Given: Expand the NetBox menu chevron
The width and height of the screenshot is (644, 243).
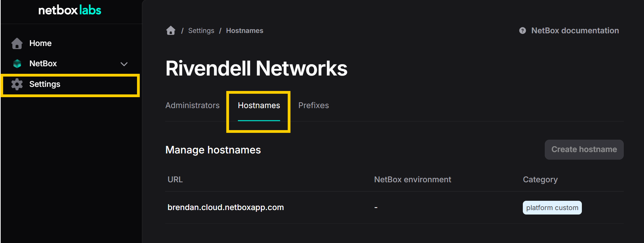Looking at the screenshot, I should (124, 64).
